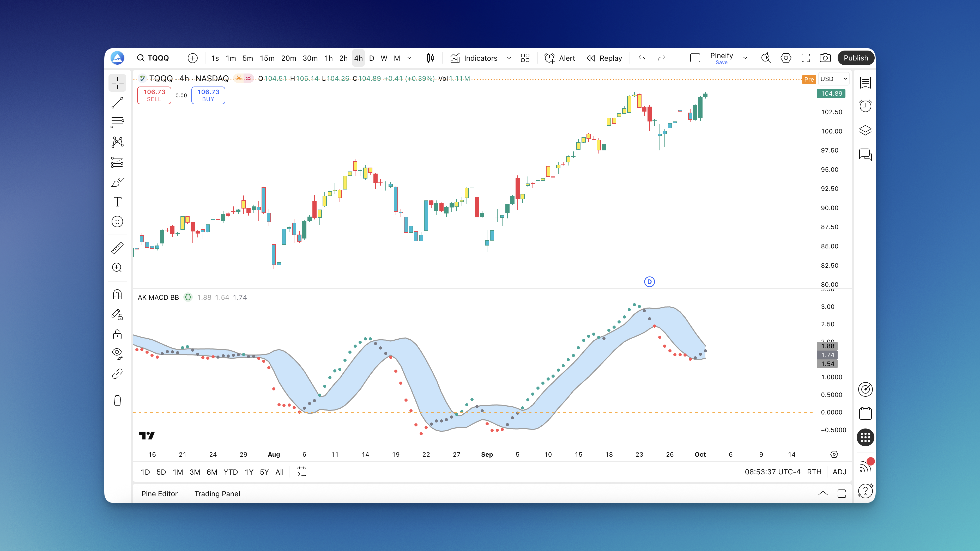Viewport: 980px width, 551px height.
Task: Expand the Plneify layout dropdown arrow
Action: [745, 58]
